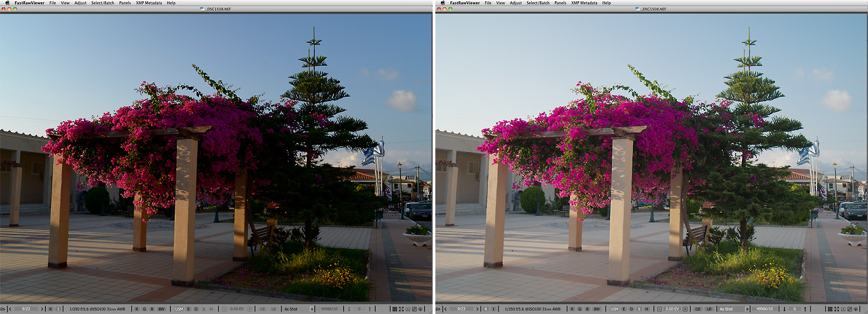Open the folder icon in left window's status bar
This screenshot has width=868, height=314.
pyautogui.click(x=4, y=308)
